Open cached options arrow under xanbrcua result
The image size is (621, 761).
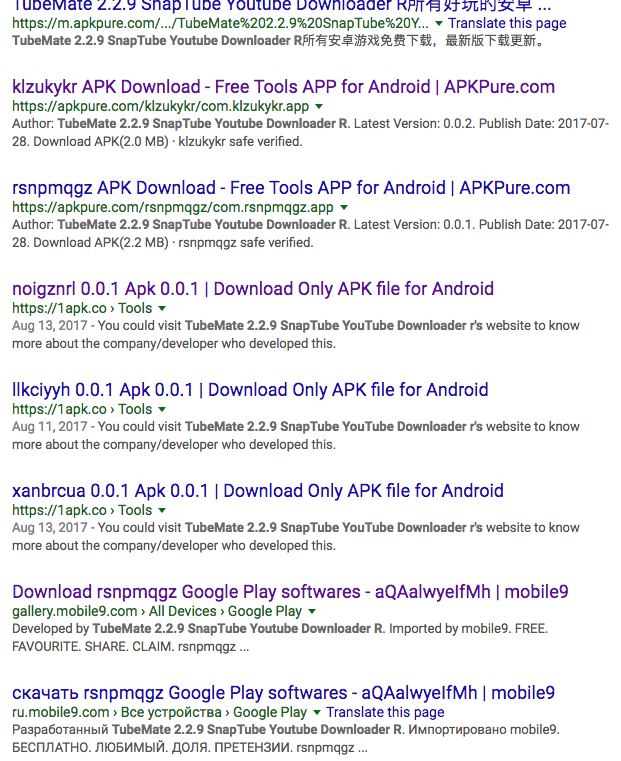click(x=162, y=510)
